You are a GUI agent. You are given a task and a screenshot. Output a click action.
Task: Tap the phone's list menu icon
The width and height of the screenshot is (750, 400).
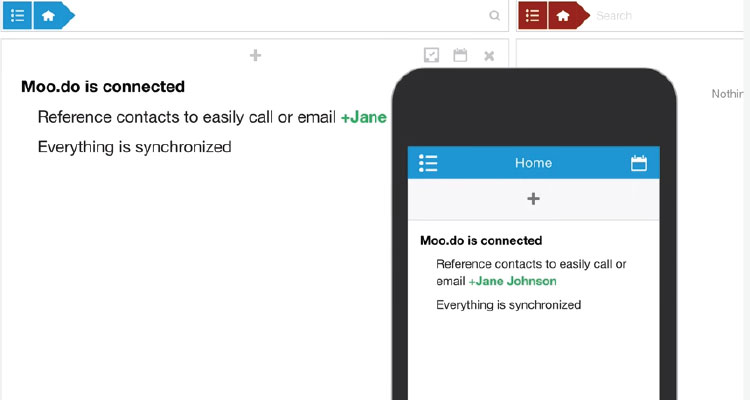(428, 163)
